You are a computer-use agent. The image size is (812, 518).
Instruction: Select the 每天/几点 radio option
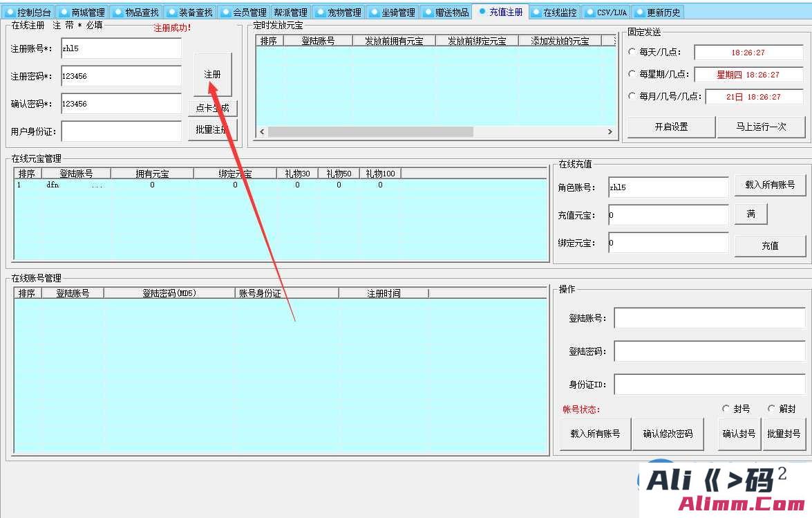pos(632,52)
